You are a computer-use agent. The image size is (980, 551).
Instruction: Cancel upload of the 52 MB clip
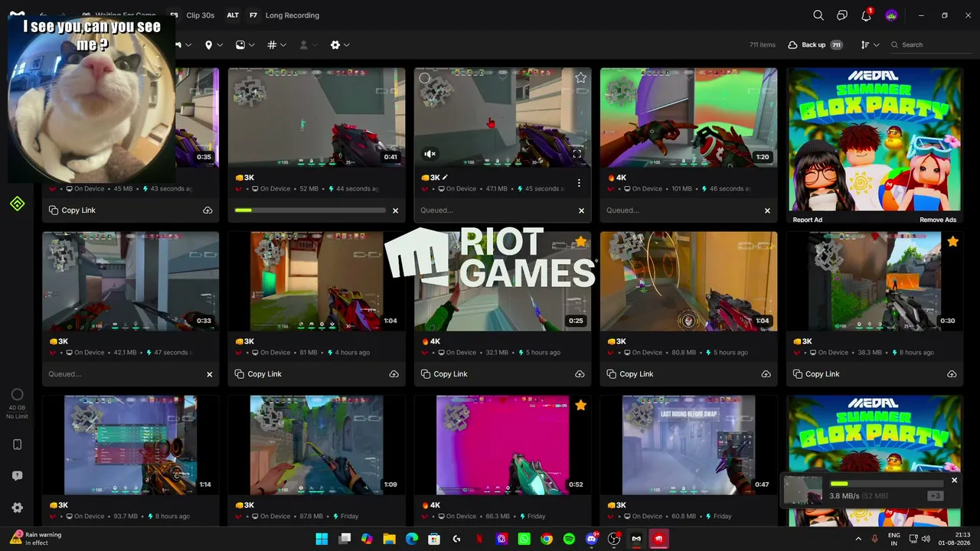[x=395, y=210]
